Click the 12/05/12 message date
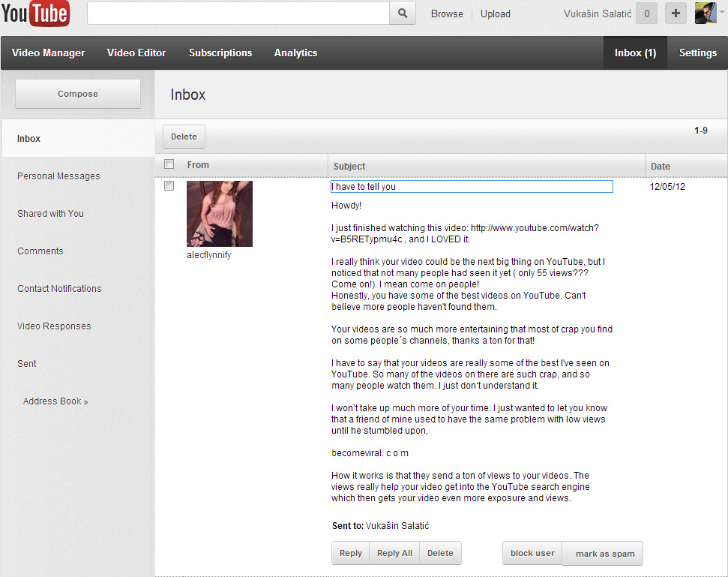 (667, 187)
